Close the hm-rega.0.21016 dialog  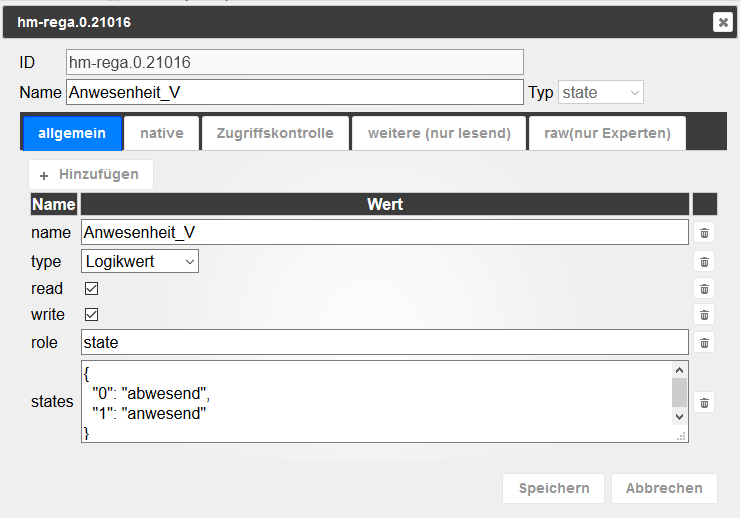722,22
